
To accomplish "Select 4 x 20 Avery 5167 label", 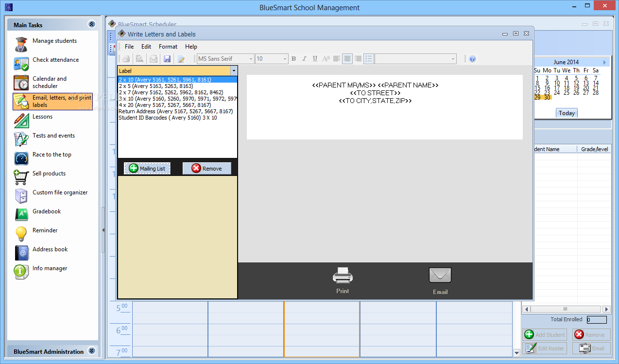I will pyautogui.click(x=177, y=105).
